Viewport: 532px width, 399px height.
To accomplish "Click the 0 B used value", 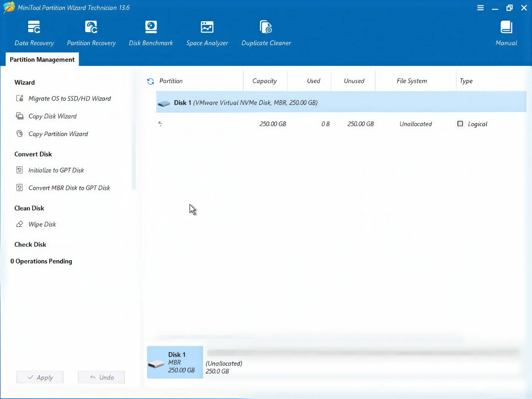I will [x=325, y=124].
